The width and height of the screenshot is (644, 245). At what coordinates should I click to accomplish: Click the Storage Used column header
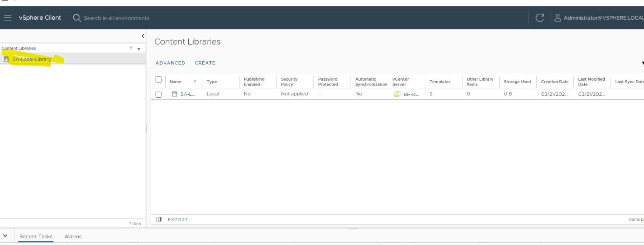(517, 82)
